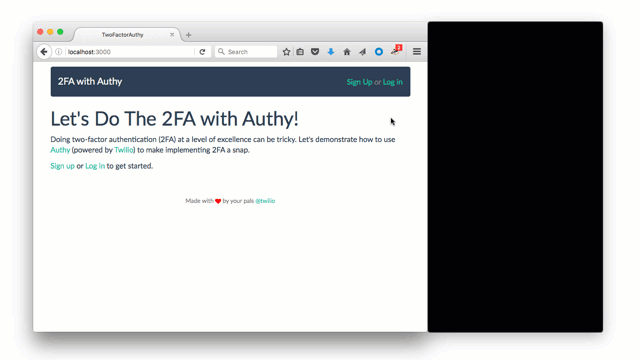The height and width of the screenshot is (360, 640).
Task: Click into the browser Search field
Action: click(x=246, y=52)
